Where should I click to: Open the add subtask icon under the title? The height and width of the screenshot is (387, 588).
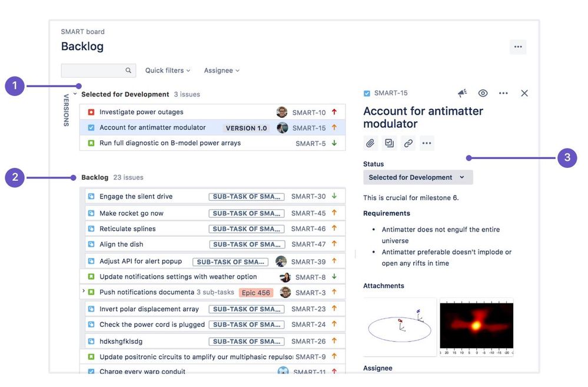click(389, 143)
